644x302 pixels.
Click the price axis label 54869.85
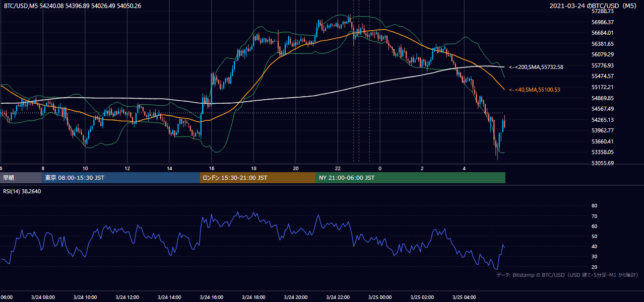(x=603, y=98)
